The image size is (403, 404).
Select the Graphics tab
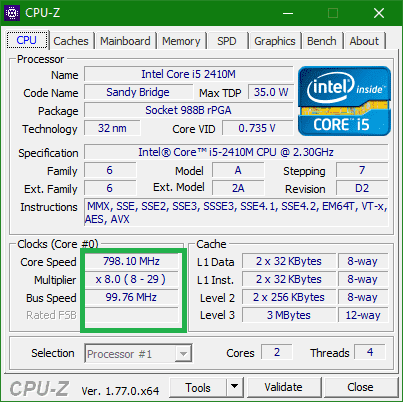pos(275,41)
